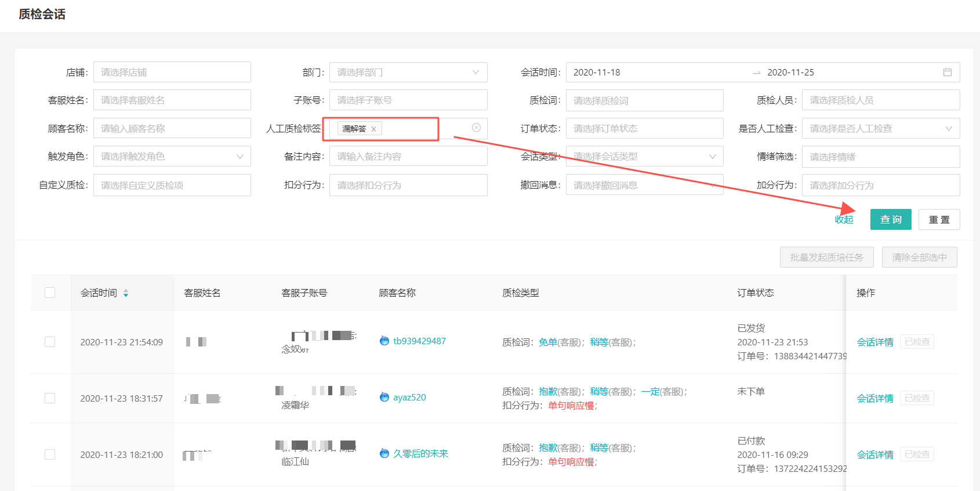Select the row dated 2020-11-23 21:54:09
Image resolution: width=980 pixels, height=491 pixels.
pyautogui.click(x=50, y=342)
